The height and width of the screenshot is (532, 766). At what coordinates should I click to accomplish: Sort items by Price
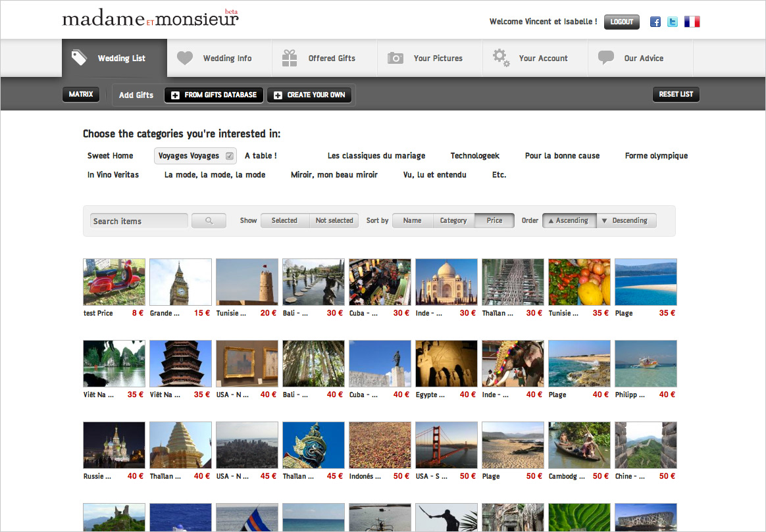[494, 220]
